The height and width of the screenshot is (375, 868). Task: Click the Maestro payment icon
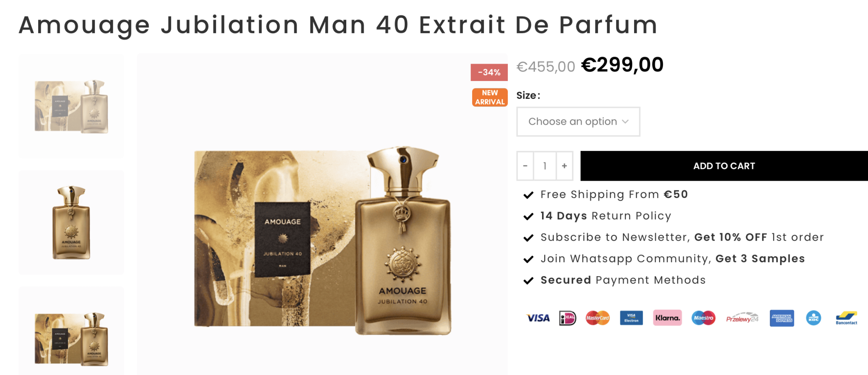pyautogui.click(x=704, y=318)
